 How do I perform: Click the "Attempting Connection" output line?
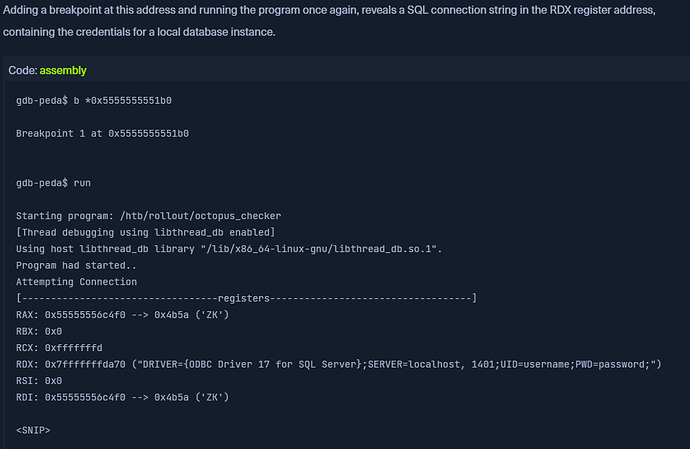coord(78,282)
